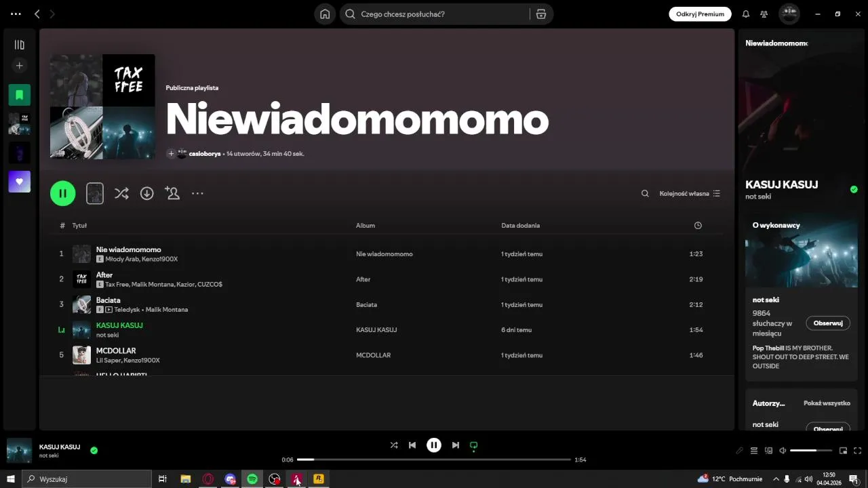Skip to the next track
868x488 pixels.
pyautogui.click(x=456, y=445)
